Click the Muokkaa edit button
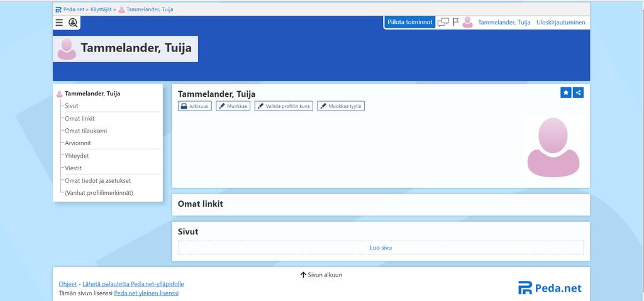The width and height of the screenshot is (644, 301). [233, 106]
